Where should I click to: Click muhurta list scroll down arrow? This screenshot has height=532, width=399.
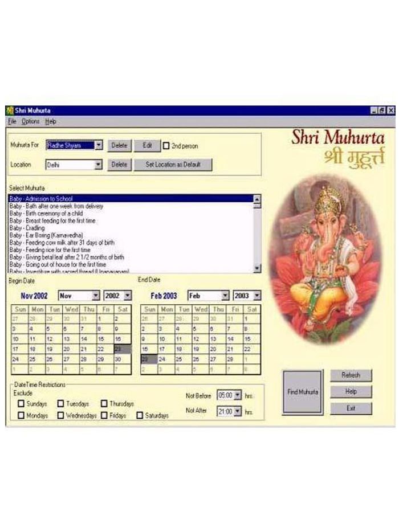(257, 268)
